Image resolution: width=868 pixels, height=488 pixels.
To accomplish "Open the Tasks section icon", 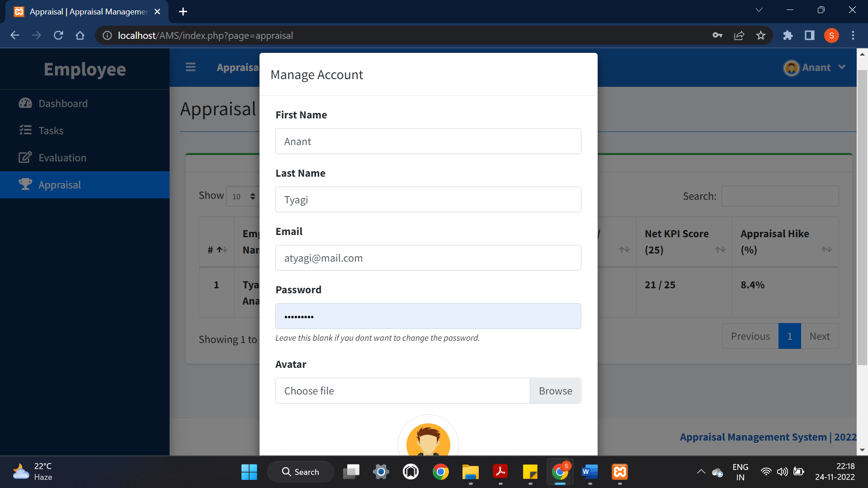I will pyautogui.click(x=26, y=130).
